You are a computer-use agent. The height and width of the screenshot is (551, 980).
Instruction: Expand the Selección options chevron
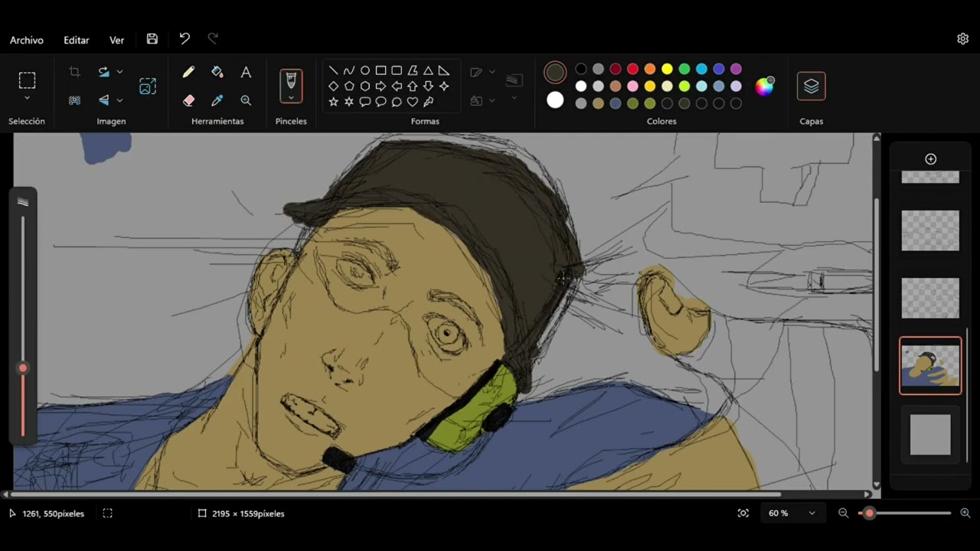click(27, 98)
